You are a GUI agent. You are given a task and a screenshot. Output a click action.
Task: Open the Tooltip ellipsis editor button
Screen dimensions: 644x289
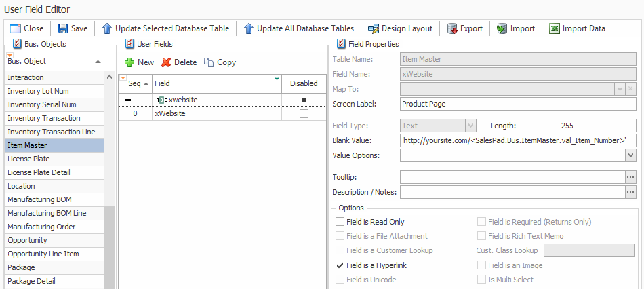click(x=630, y=177)
